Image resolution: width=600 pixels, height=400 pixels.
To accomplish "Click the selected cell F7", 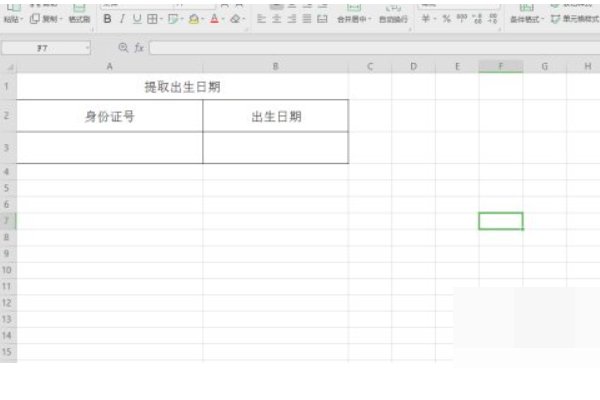I will (501, 221).
